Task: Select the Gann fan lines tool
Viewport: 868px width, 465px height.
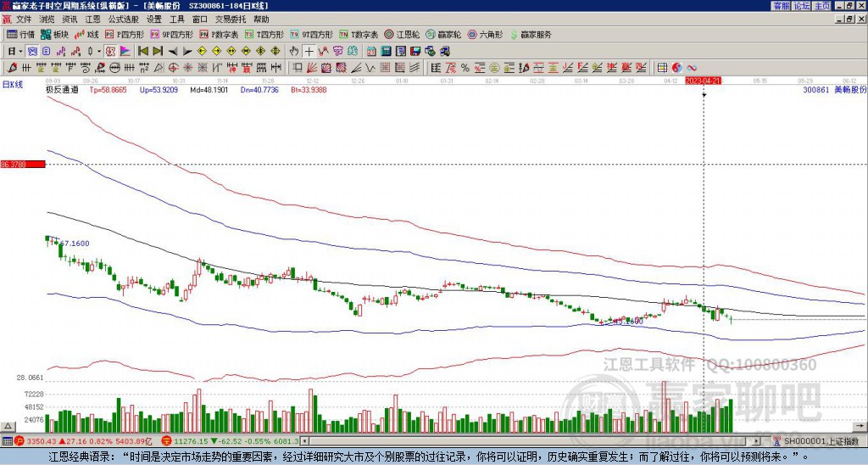Action: pyautogui.click(x=311, y=68)
